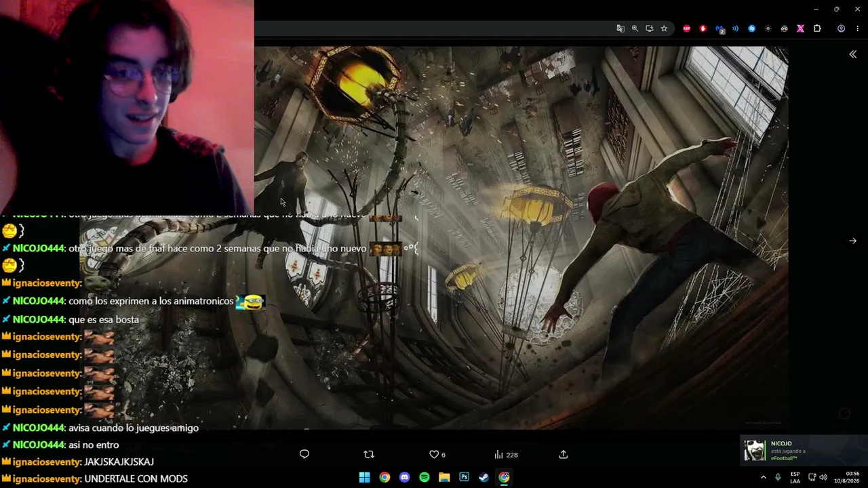The image size is (868, 488).
Task: Open the blue sound waves extension
Action: tap(735, 28)
